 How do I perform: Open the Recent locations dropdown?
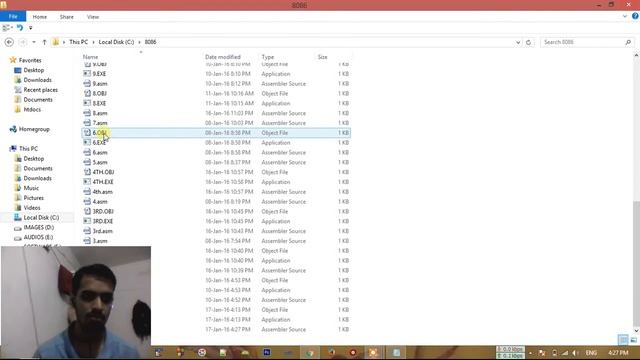click(34, 42)
